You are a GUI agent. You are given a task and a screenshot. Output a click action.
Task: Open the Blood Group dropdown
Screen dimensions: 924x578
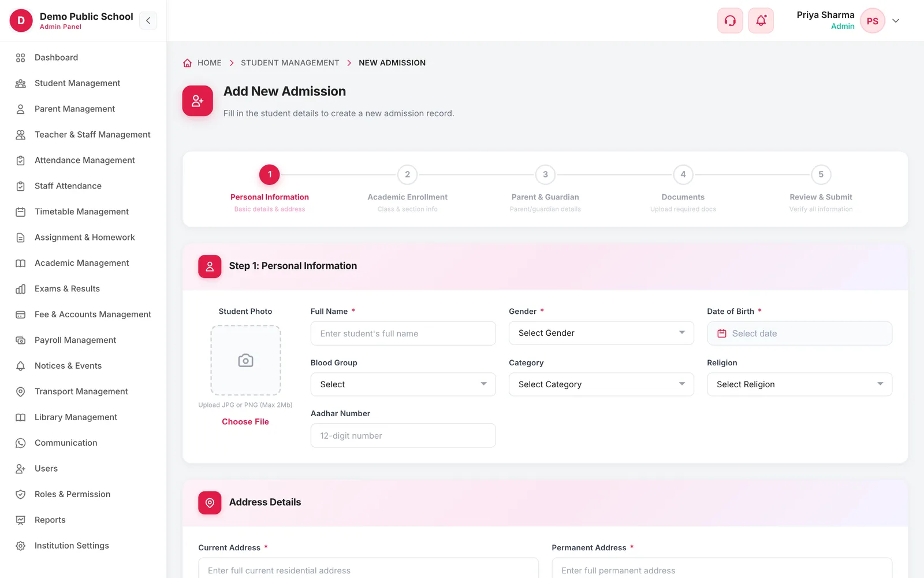click(x=403, y=384)
